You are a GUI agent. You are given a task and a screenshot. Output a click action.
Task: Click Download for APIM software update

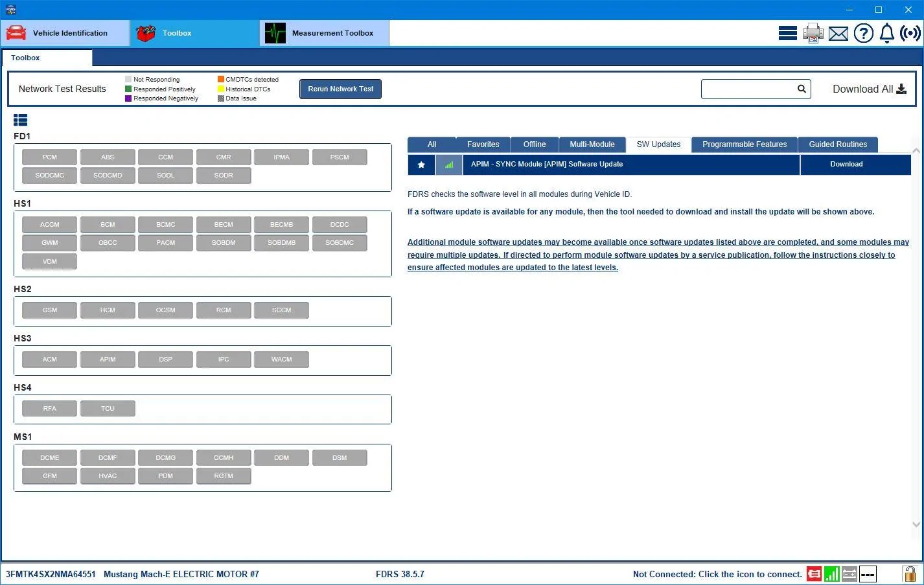(x=846, y=165)
